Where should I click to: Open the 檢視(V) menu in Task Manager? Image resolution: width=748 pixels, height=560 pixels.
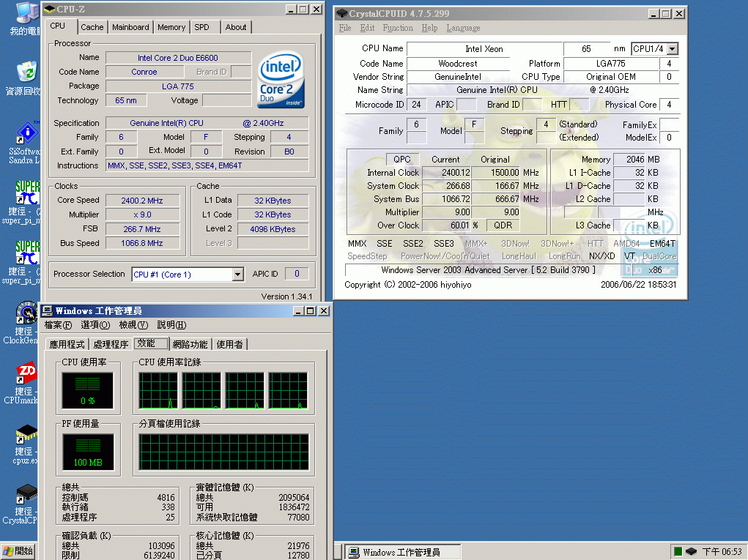click(133, 325)
